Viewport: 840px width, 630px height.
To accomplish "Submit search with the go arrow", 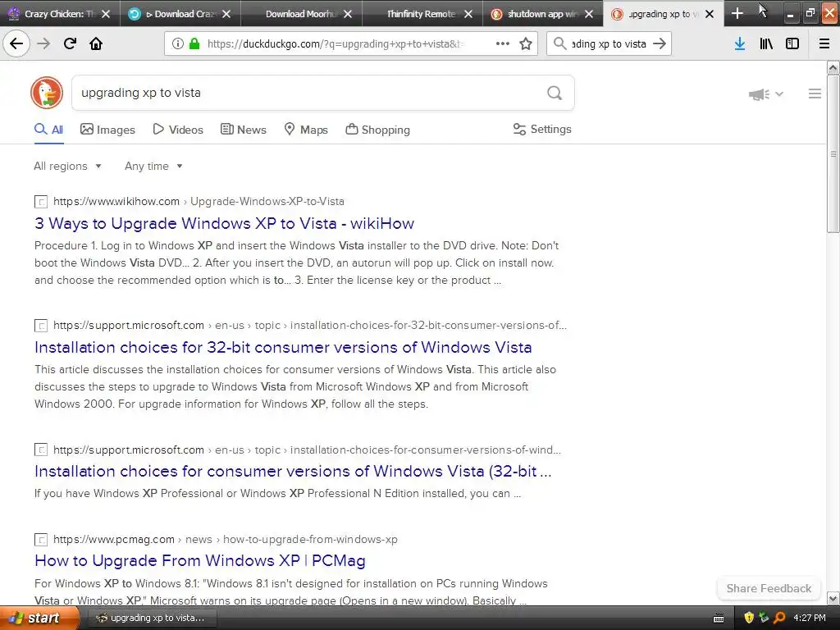I will [660, 44].
